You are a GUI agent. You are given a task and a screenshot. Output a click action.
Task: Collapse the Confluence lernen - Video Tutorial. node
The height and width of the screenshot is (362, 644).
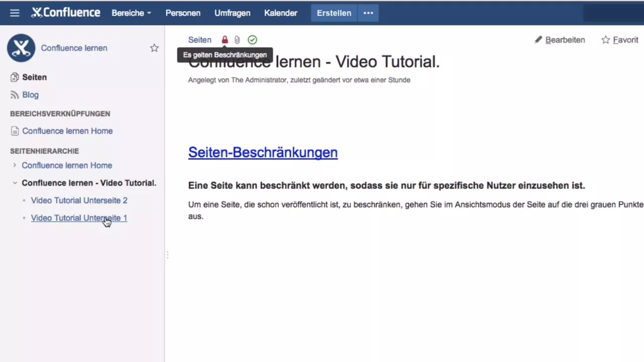point(15,183)
